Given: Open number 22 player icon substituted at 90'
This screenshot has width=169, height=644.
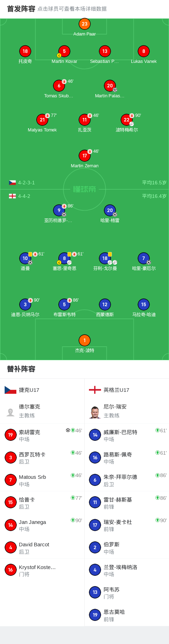Looking at the screenshot, I should click(x=127, y=120).
